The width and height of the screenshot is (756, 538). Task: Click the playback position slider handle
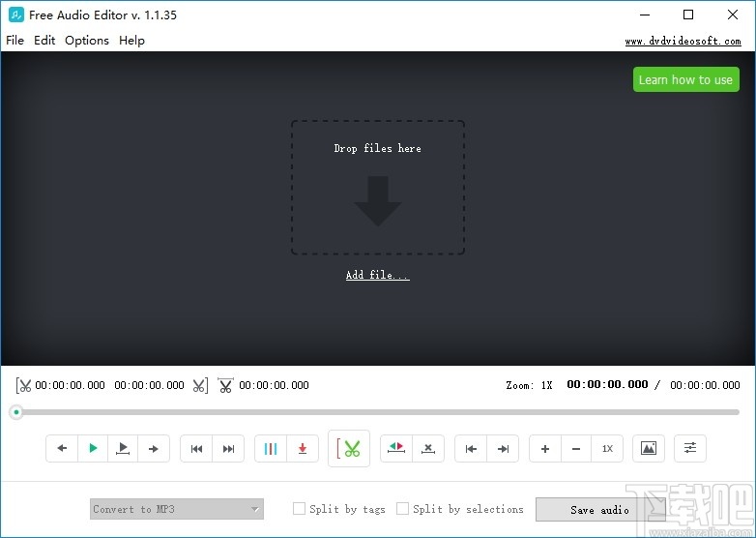16,412
